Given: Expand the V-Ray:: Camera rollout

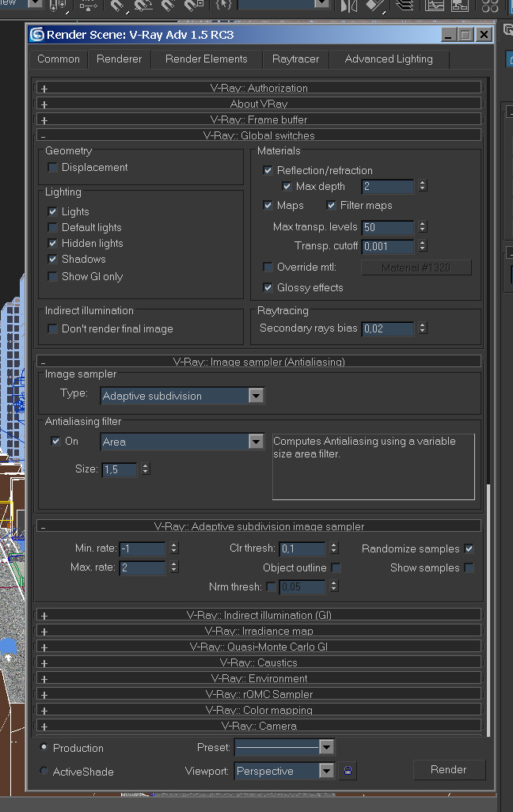Looking at the screenshot, I should point(259,726).
